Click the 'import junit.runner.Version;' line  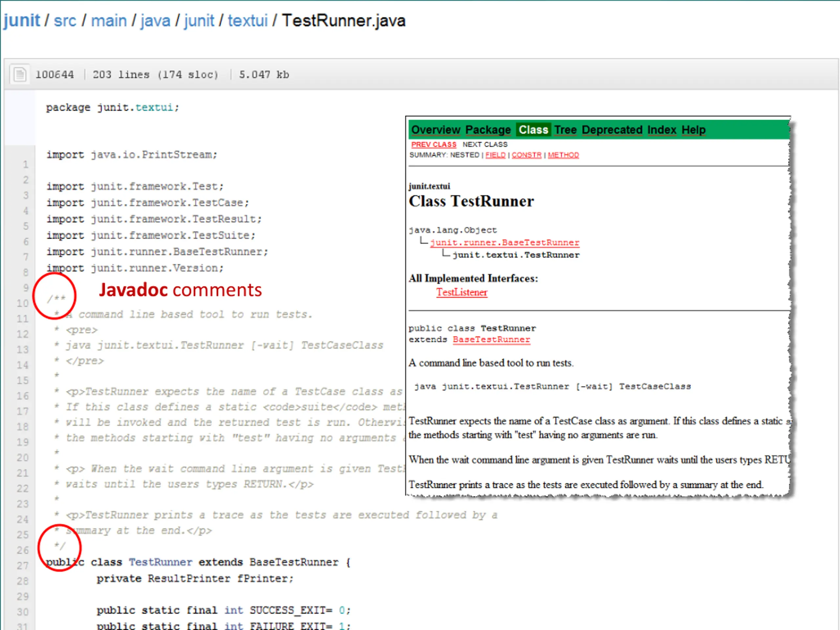pos(135,268)
